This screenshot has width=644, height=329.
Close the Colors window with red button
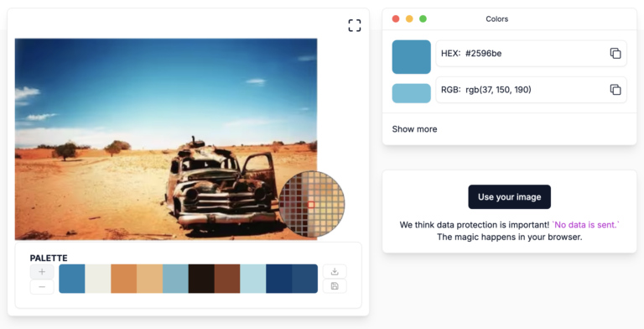click(396, 19)
